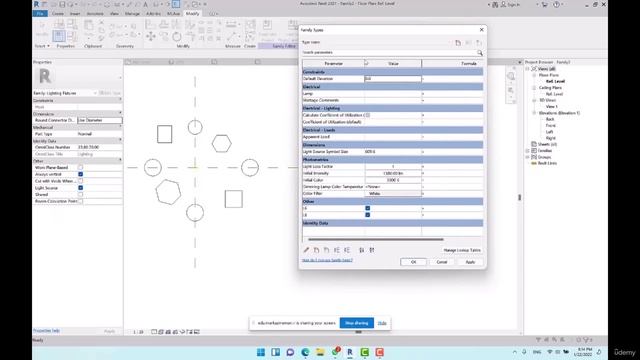Screen dimensions: 640x360
Task: Select the Rotate tool in the Modify panel
Action: pos(177,36)
